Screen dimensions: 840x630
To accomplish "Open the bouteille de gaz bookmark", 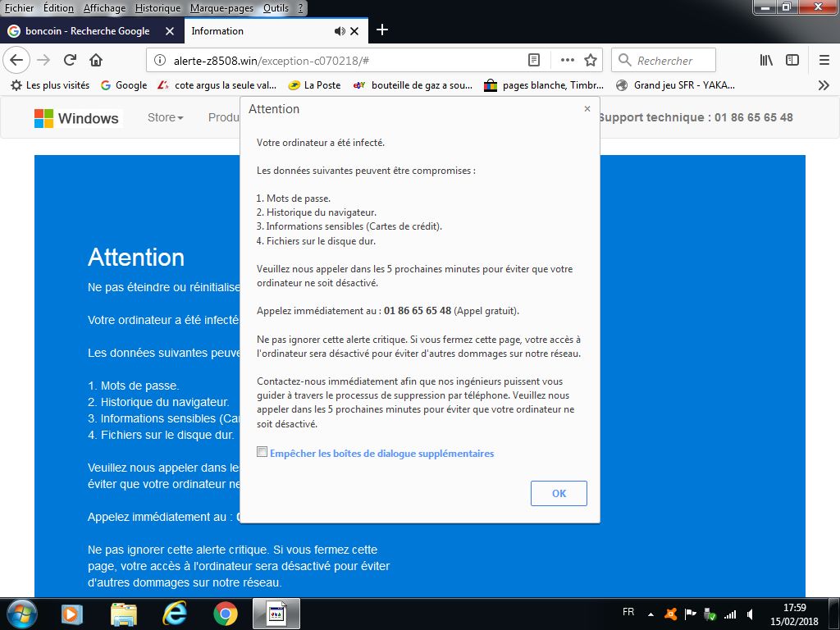I will click(413, 85).
